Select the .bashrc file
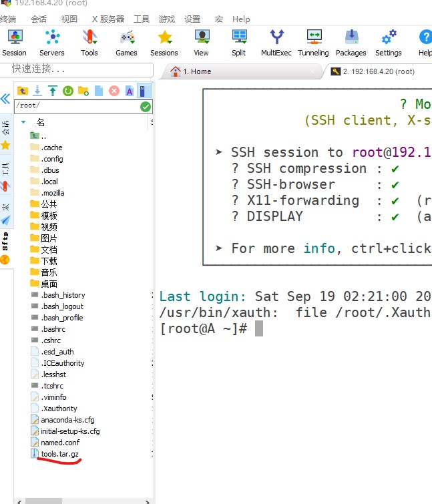 48,329
